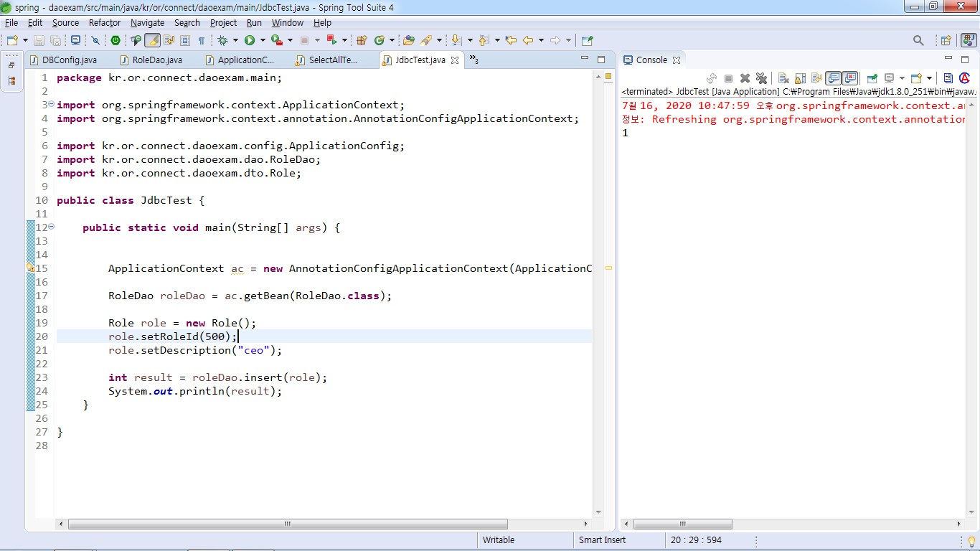This screenshot has width=980, height=551.
Task: Click the Debug bug icon
Action: coord(222,40)
